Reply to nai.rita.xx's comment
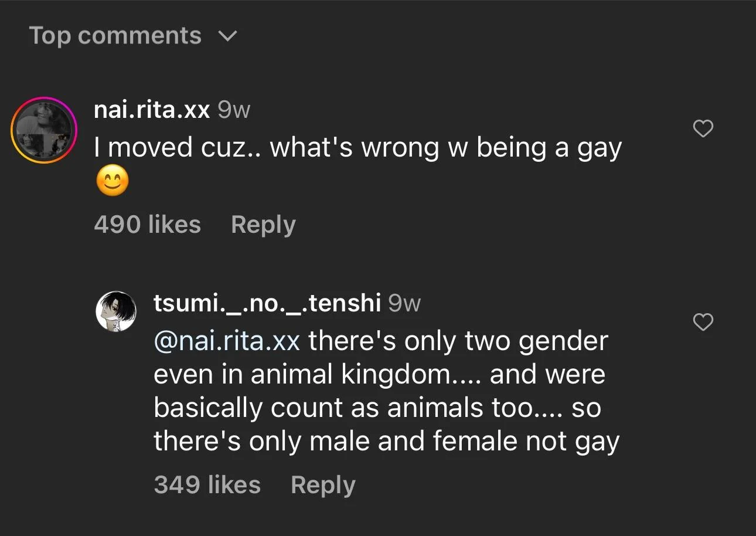Screen dimensions: 756x536 pyautogui.click(x=263, y=225)
